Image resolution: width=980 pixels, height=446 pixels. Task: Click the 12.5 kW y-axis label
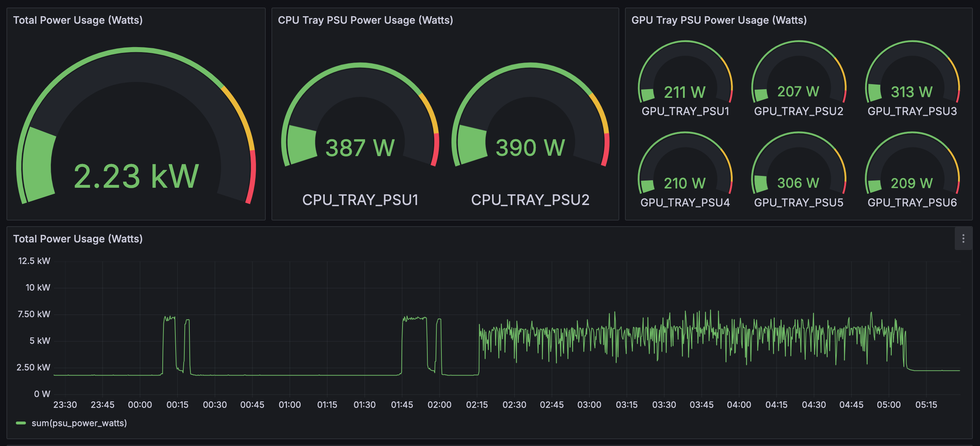34,261
